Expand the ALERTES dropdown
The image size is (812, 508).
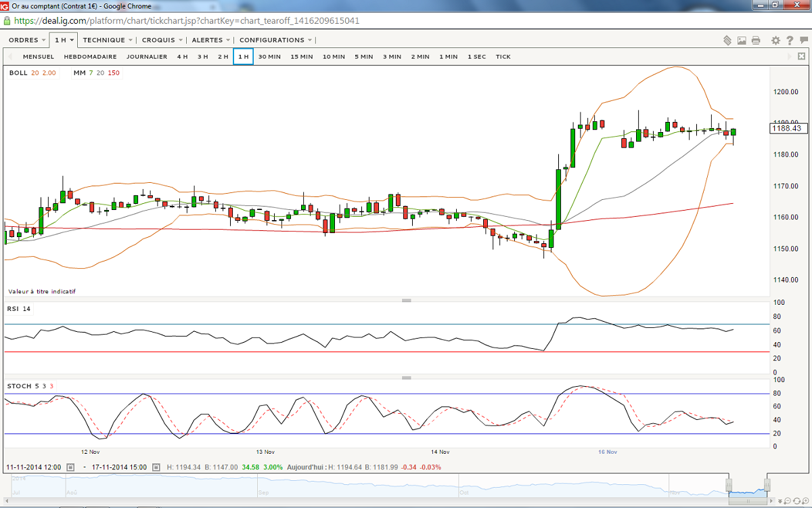[x=210, y=40]
